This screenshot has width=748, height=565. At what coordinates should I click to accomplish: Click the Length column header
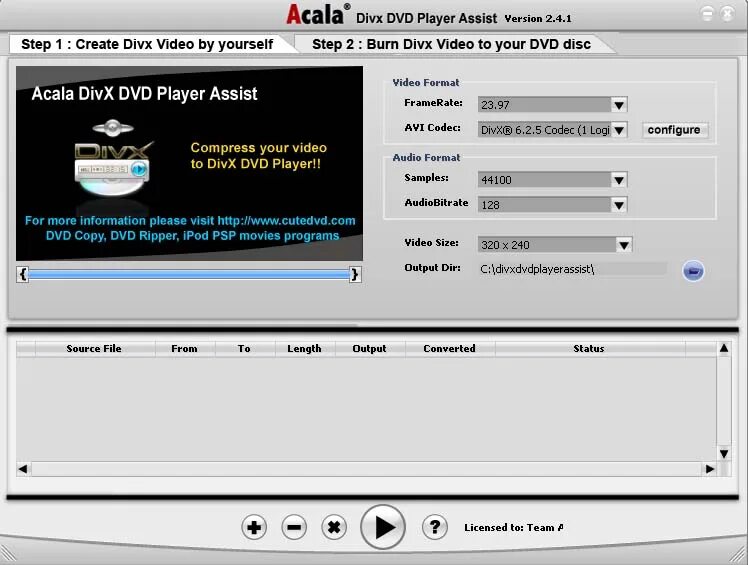pos(304,349)
